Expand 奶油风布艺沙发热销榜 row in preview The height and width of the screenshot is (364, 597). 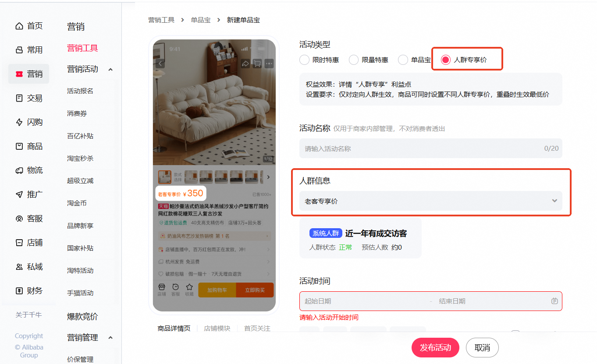pos(214,236)
